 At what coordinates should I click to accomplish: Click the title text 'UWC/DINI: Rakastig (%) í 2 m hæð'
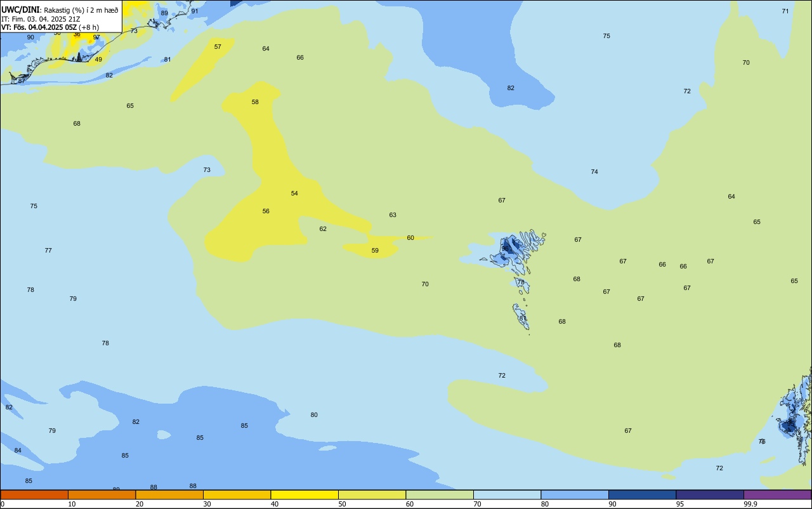(60, 10)
